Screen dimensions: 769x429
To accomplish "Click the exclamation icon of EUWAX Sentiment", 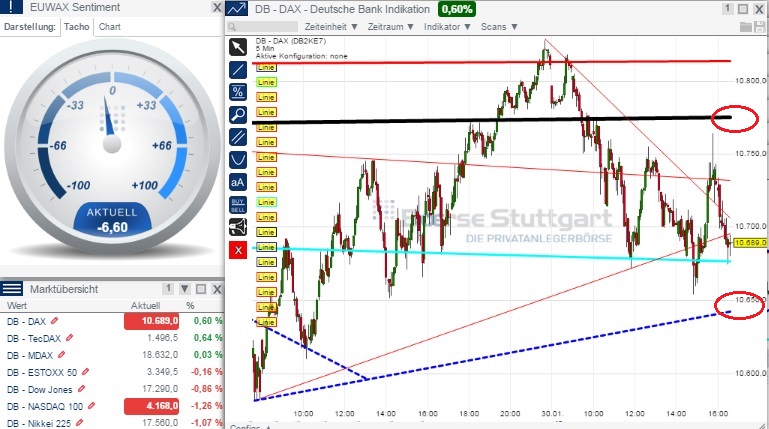I will tap(12, 7).
